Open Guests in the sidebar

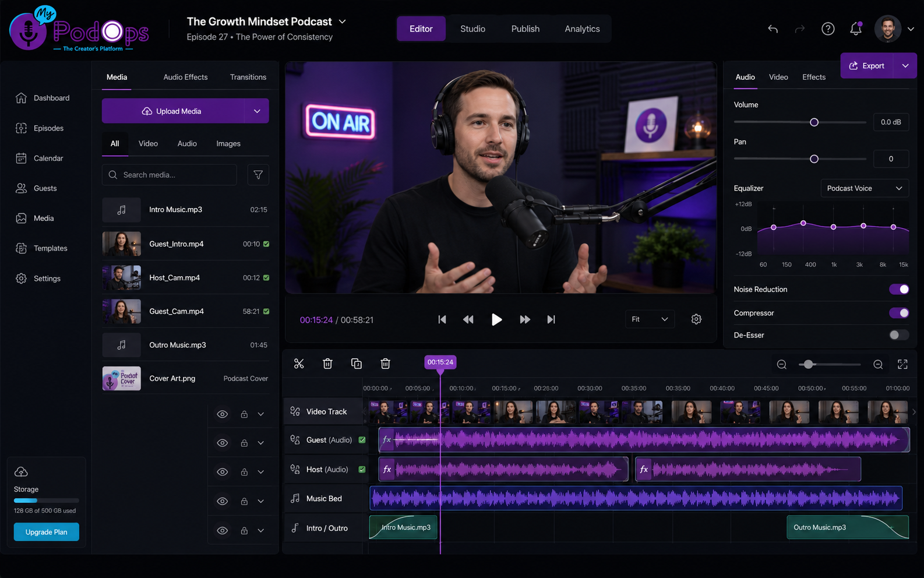pos(37,188)
